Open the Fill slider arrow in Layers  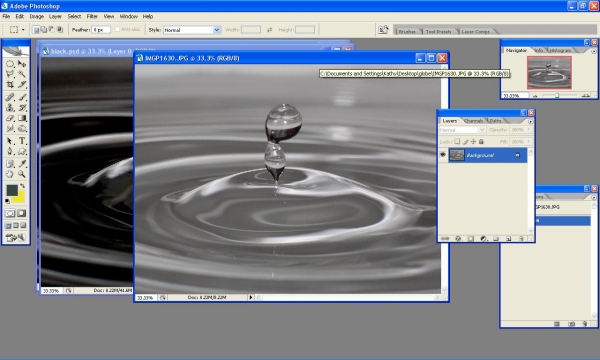(528, 142)
